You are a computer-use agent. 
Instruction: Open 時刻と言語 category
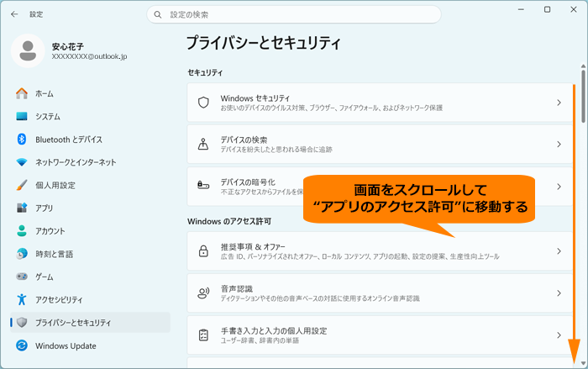click(90, 254)
